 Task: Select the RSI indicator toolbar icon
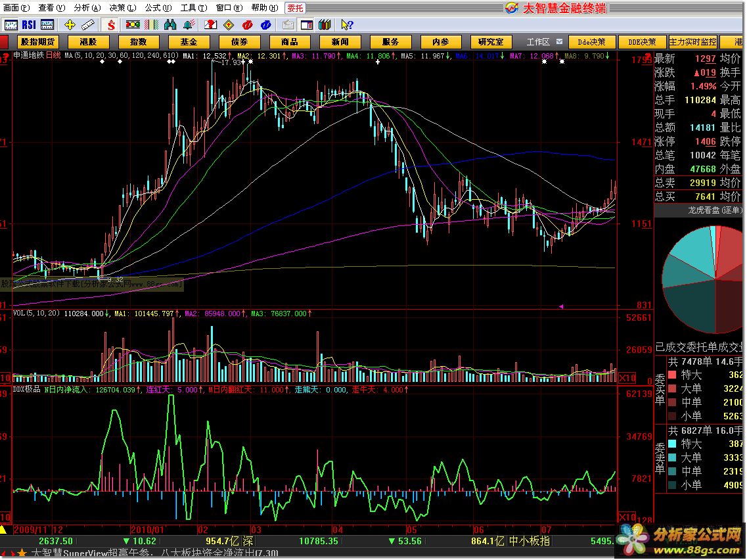29,25
